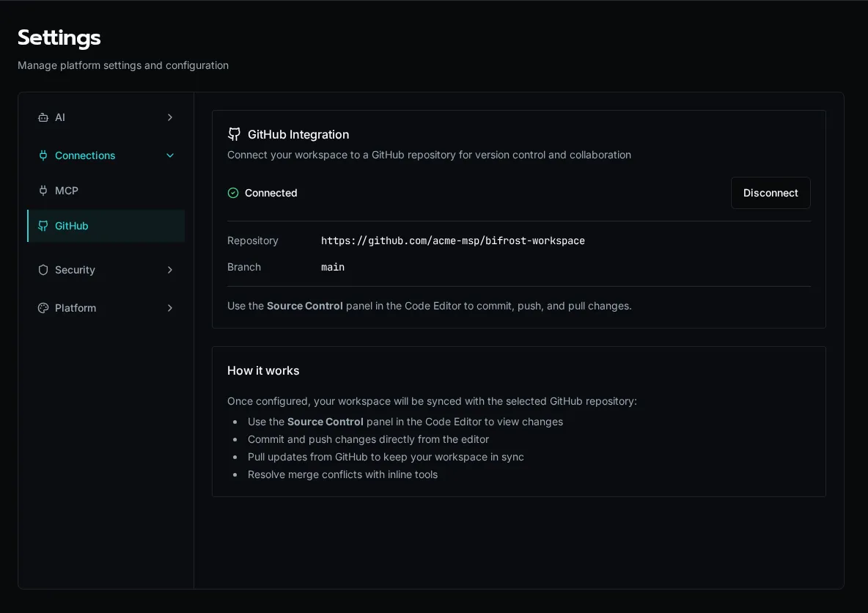The width and height of the screenshot is (868, 613).
Task: Click the MCP plug icon
Action: 43,191
